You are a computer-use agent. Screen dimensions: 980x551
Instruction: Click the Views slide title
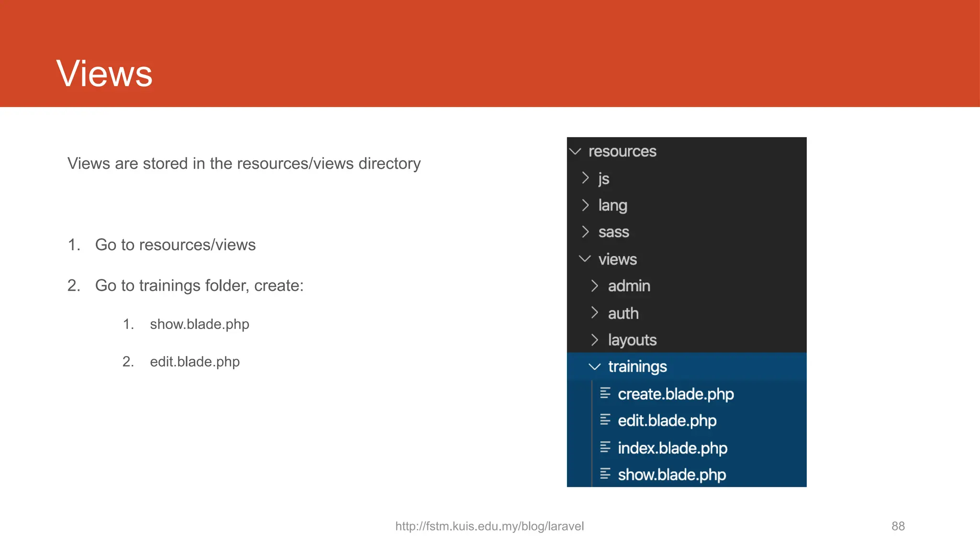(104, 74)
